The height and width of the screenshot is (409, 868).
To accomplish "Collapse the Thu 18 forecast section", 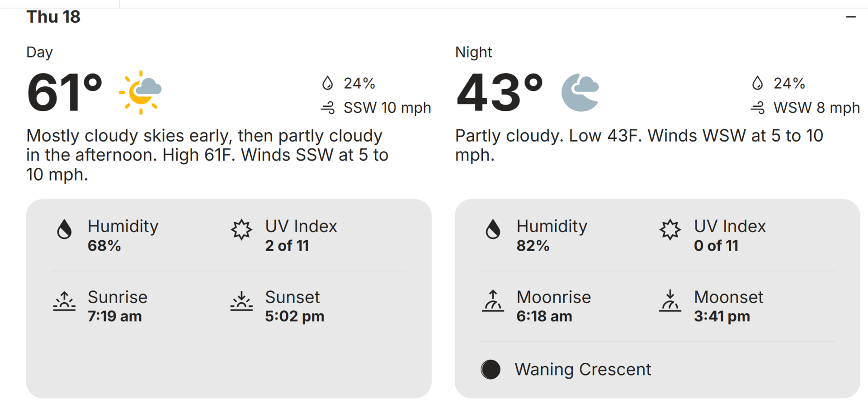I will click(x=851, y=17).
